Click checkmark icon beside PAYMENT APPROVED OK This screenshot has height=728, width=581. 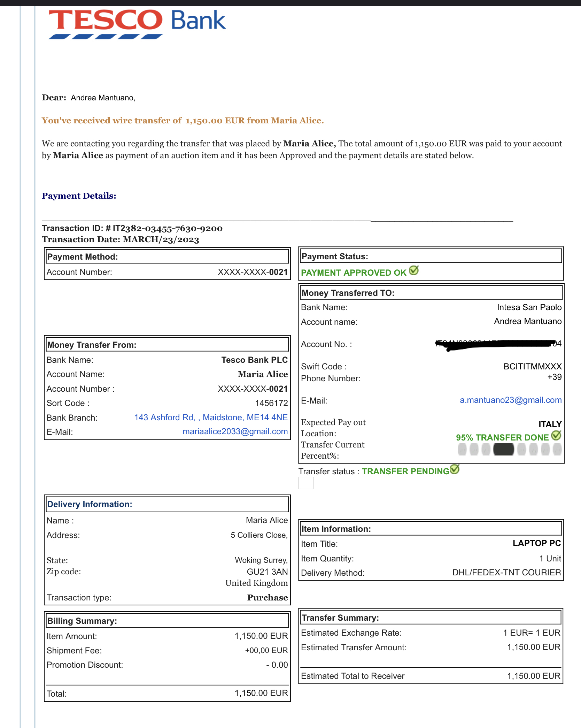414,270
